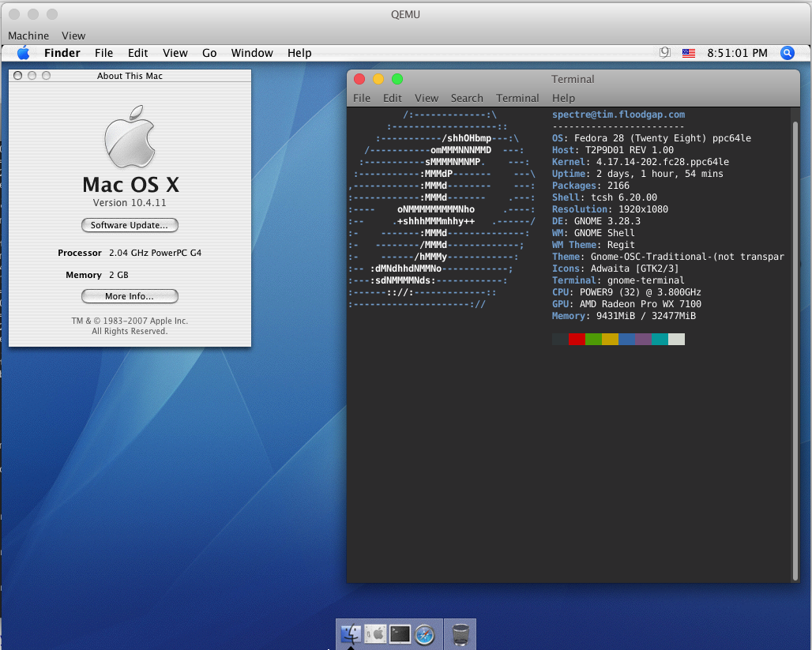Image resolution: width=812 pixels, height=650 pixels.
Task: Click the white color block in neofetch
Action: 676,340
